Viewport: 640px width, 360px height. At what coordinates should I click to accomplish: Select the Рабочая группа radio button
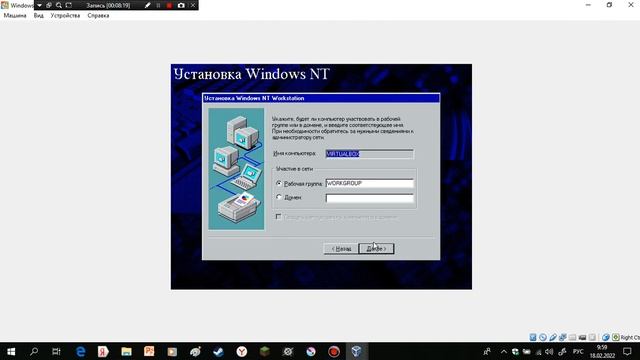point(279,184)
